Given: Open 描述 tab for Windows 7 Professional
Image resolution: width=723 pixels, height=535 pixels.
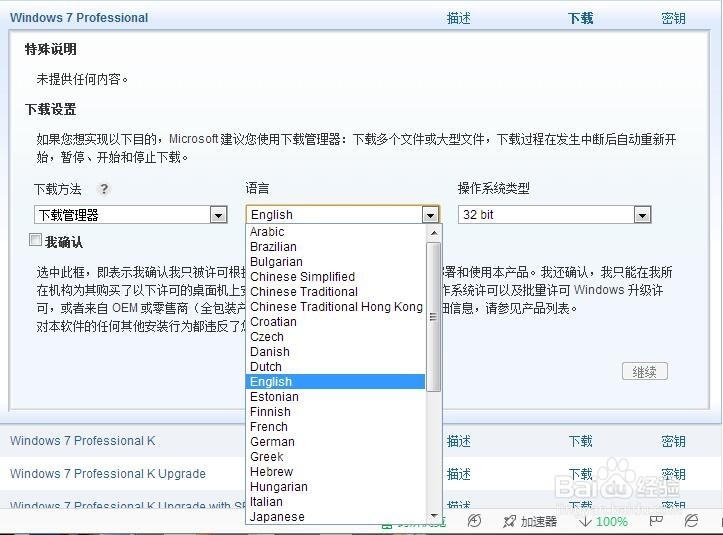Looking at the screenshot, I should coord(458,18).
